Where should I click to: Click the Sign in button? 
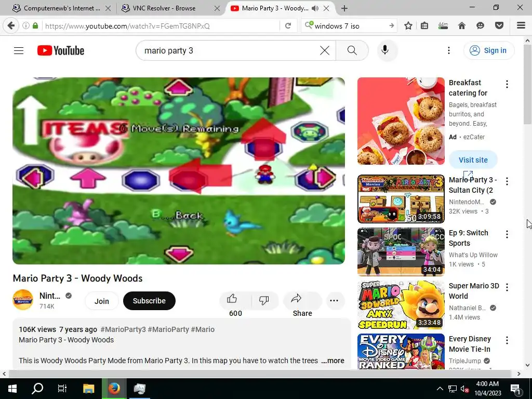click(489, 50)
